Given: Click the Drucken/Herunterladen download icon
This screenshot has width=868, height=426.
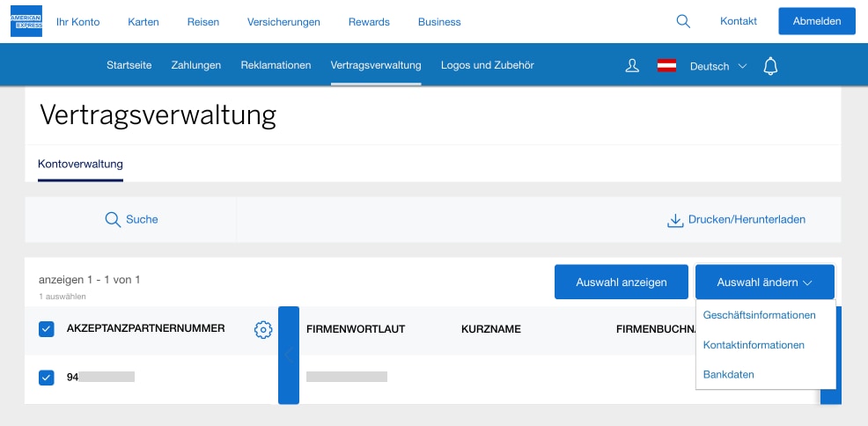Looking at the screenshot, I should click(x=675, y=220).
